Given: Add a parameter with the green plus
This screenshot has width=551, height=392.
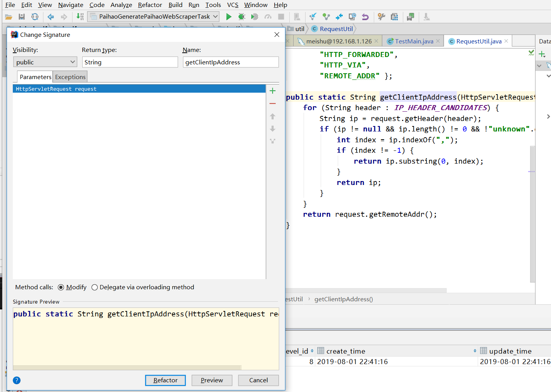Looking at the screenshot, I should click(273, 91).
